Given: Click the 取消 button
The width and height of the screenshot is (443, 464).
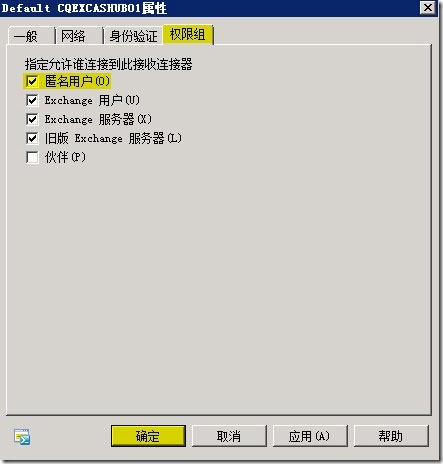Looking at the screenshot, I should tap(229, 436).
